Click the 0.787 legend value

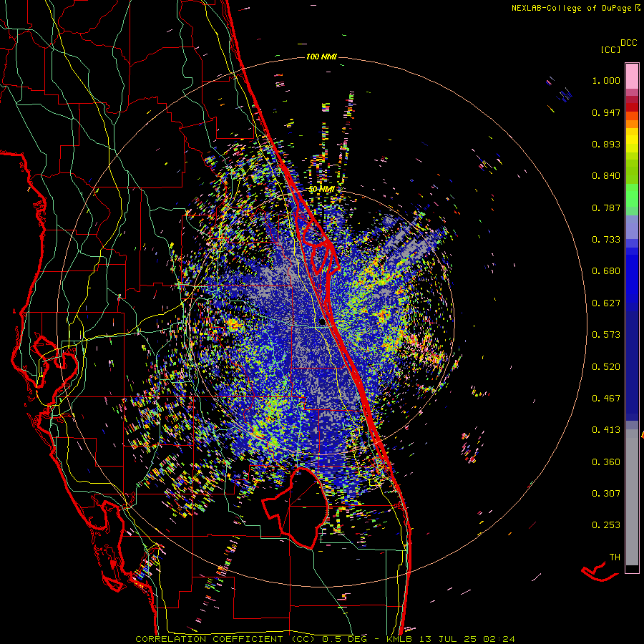(606, 208)
